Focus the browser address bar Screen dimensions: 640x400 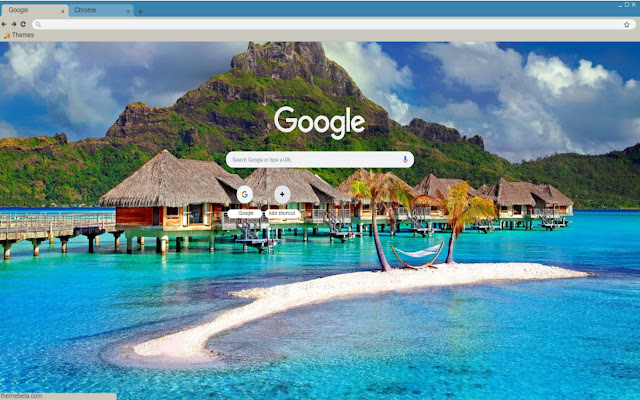point(333,24)
